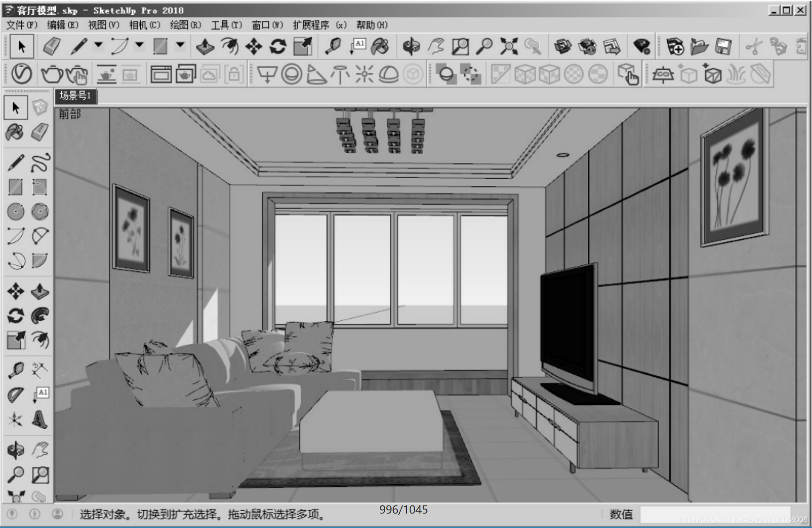This screenshot has width=812, height=528.
Task: Open the 绘图(R) menu
Action: (x=185, y=25)
